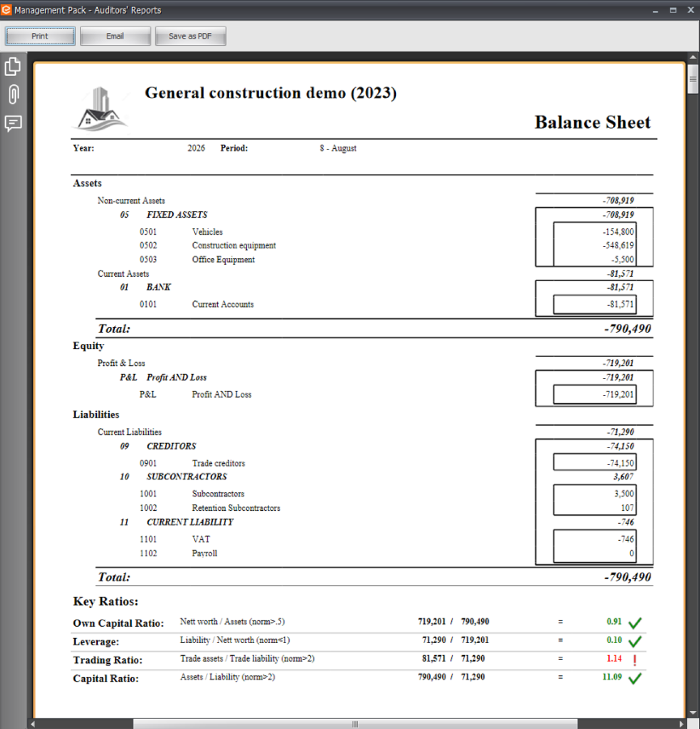Click the vertical scrollbar down arrow
The image size is (700, 729).
[693, 713]
